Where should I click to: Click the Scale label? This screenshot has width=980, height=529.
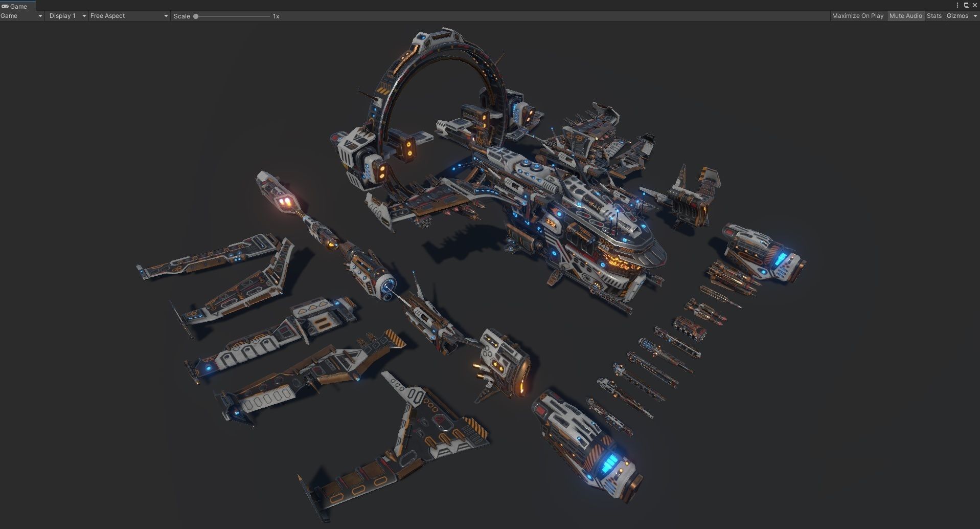point(181,16)
